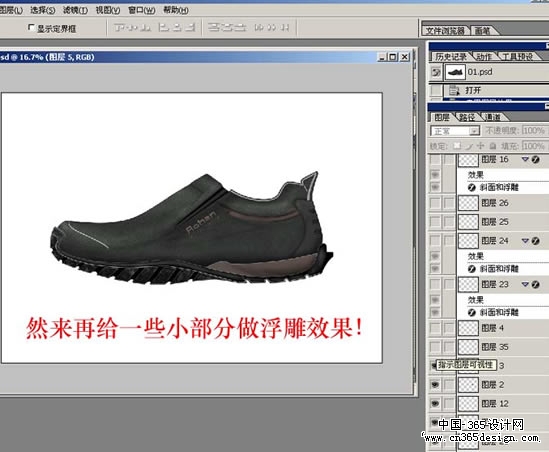Select the 图层 2 layer name
549x452 pixels.
492,384
